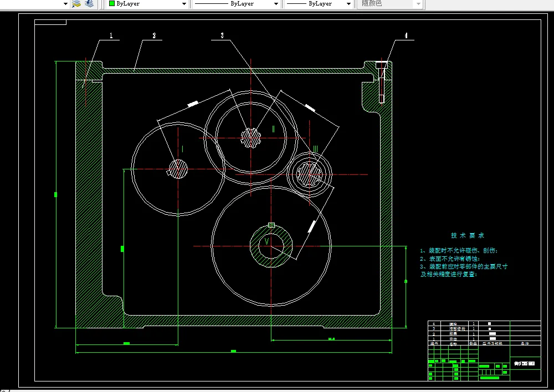Open the layer list dropdown arrow
The width and height of the screenshot is (554, 392).
pos(65,4)
